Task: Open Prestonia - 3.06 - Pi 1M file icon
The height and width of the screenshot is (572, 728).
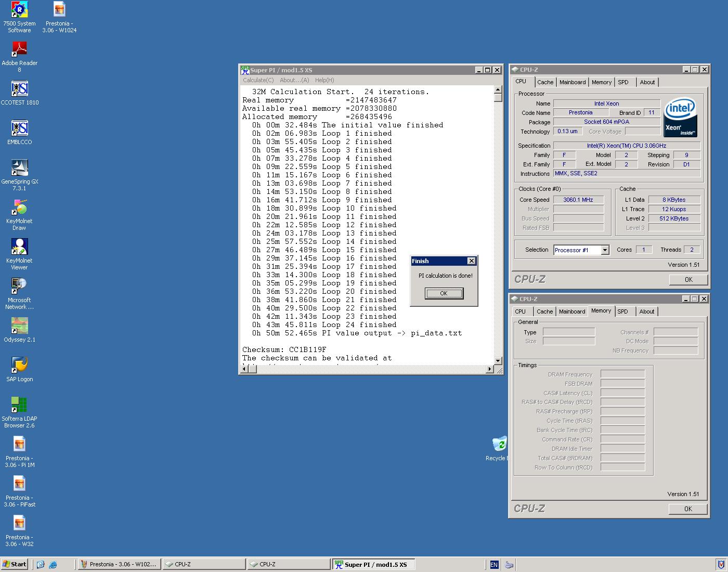Action: 19,451
